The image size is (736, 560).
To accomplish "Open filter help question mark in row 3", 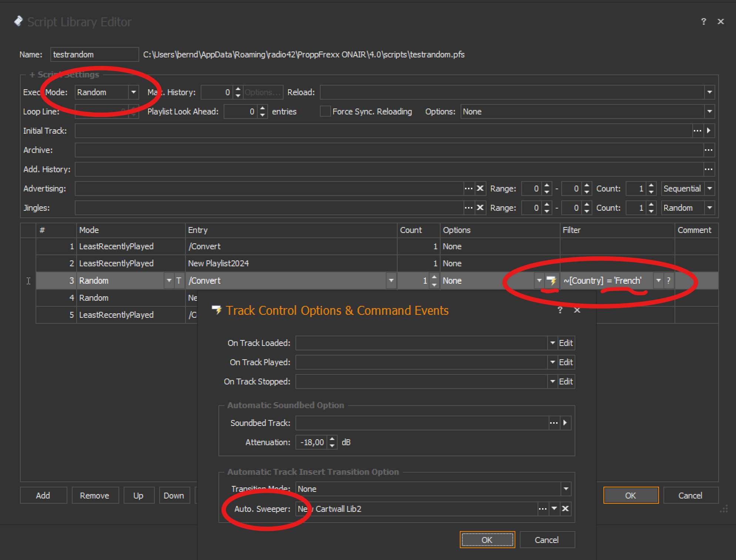I will (x=669, y=281).
